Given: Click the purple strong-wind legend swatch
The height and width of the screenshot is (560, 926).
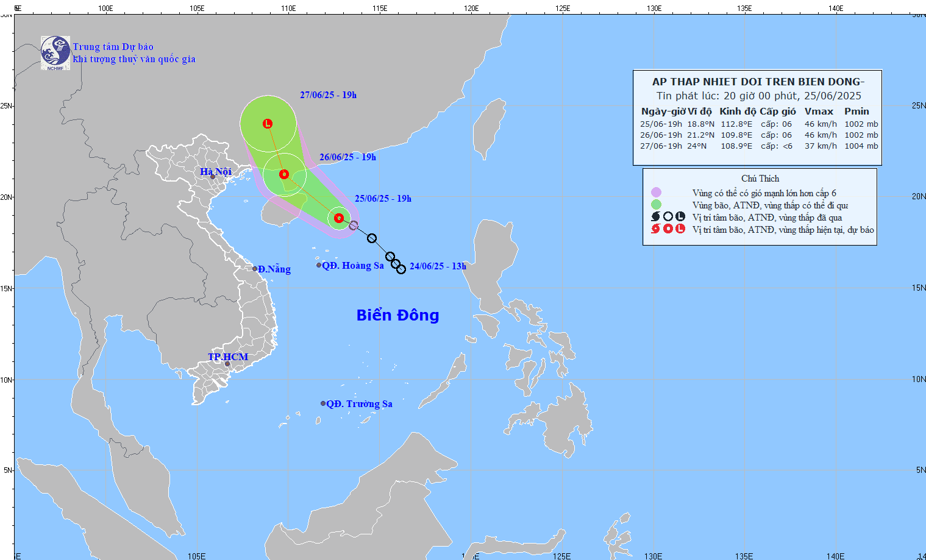Looking at the screenshot, I should coord(656,193).
